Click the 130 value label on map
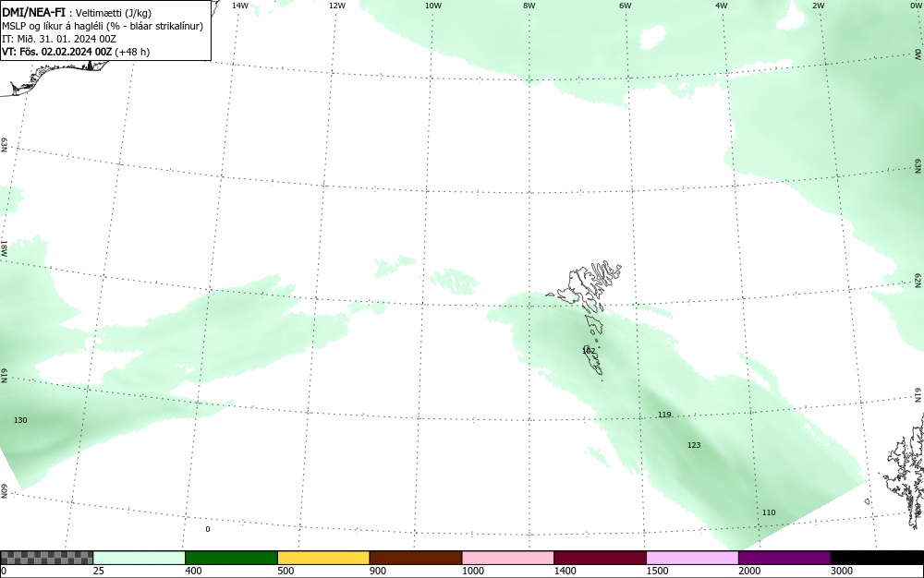Viewport: 924px width, 578px height. click(20, 420)
